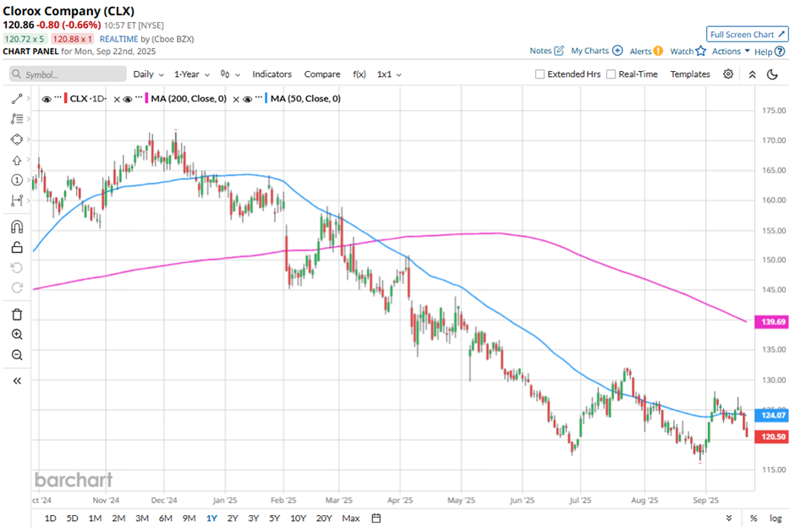This screenshot has width=795, height=532.
Task: Open the calendar date range picker
Action: click(x=376, y=518)
